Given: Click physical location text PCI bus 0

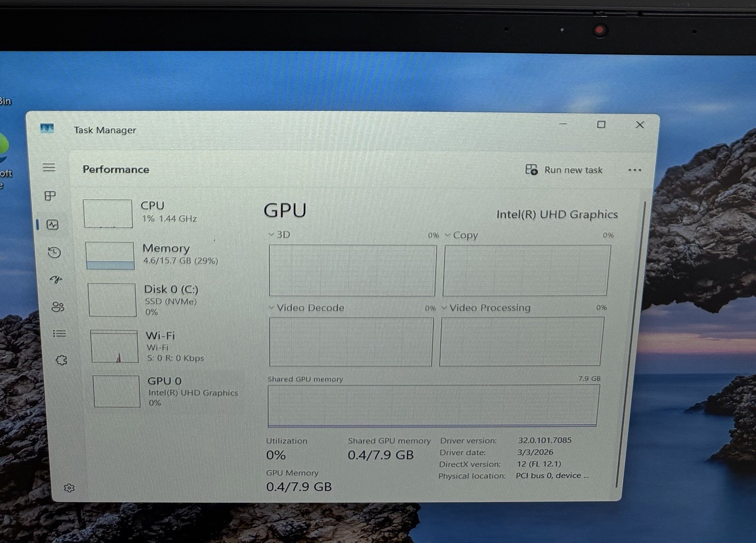Looking at the screenshot, I should pyautogui.click(x=552, y=475).
